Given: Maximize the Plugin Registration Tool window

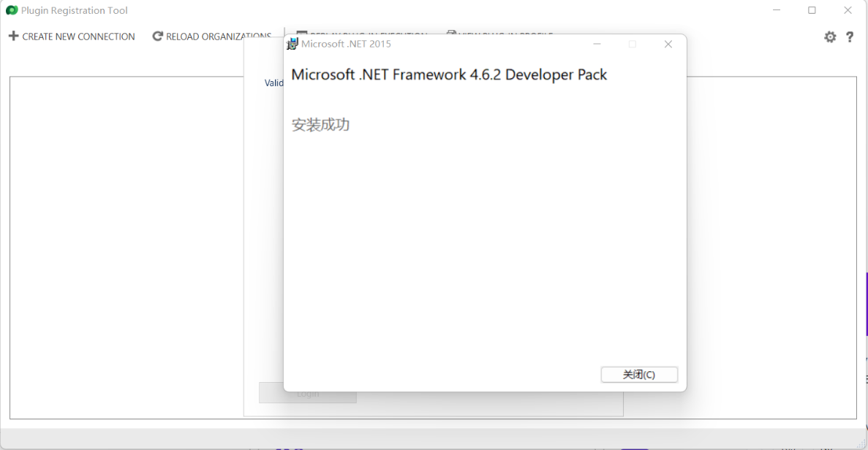Looking at the screenshot, I should (812, 10).
